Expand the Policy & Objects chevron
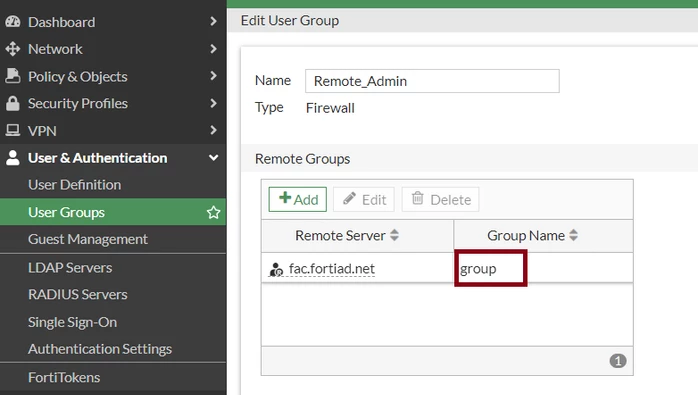 pyautogui.click(x=213, y=76)
